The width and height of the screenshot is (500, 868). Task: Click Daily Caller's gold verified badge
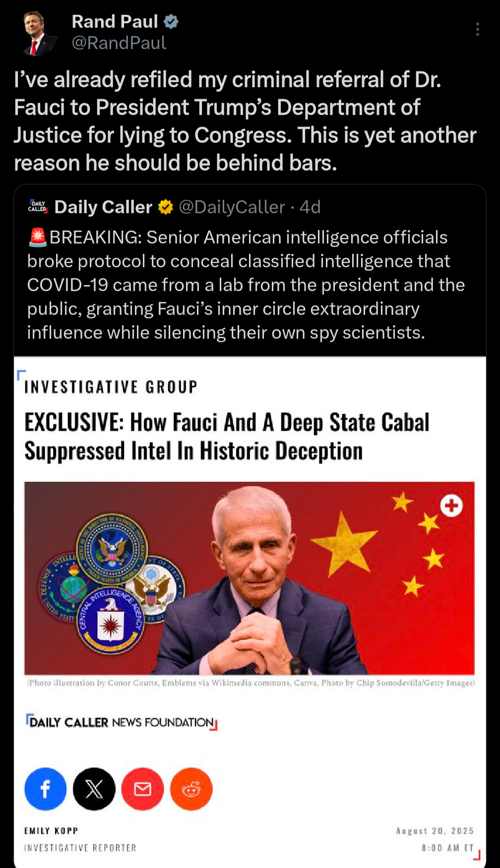click(x=165, y=207)
